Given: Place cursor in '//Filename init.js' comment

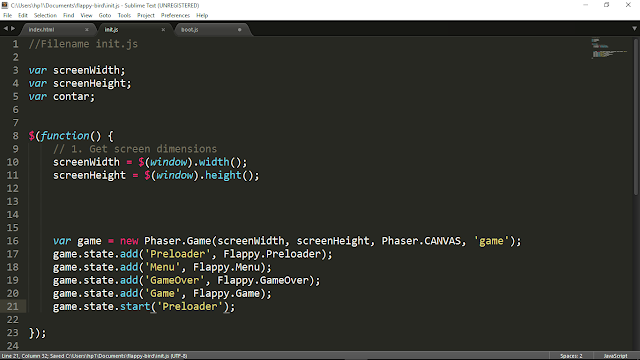Looking at the screenshot, I should click(x=83, y=44).
